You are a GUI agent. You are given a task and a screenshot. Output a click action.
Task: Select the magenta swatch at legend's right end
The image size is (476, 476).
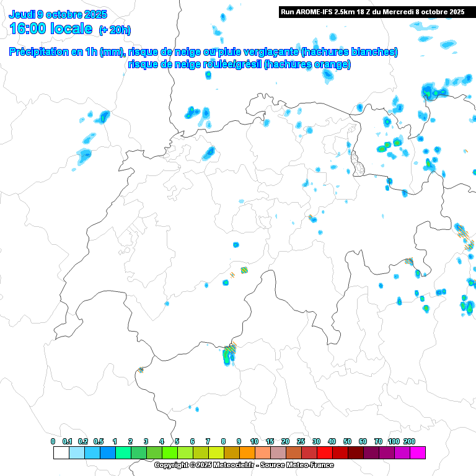(x=418, y=453)
